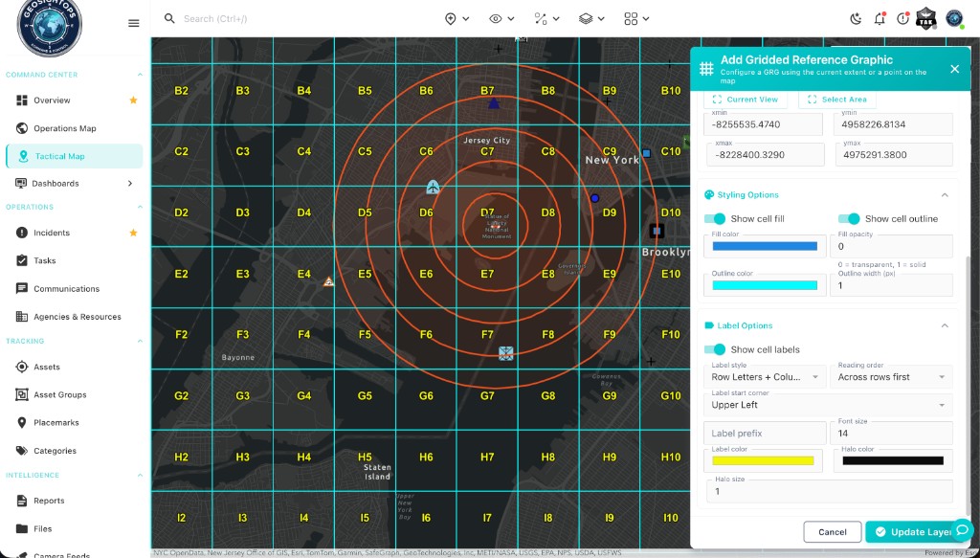Open the Reading order dropdown
980x558 pixels.
pos(891,377)
